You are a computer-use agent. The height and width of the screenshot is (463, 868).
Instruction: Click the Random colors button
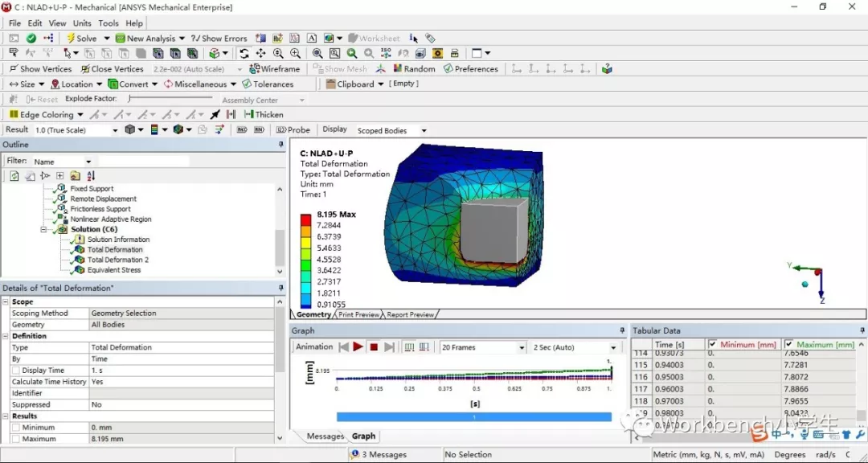pos(414,68)
